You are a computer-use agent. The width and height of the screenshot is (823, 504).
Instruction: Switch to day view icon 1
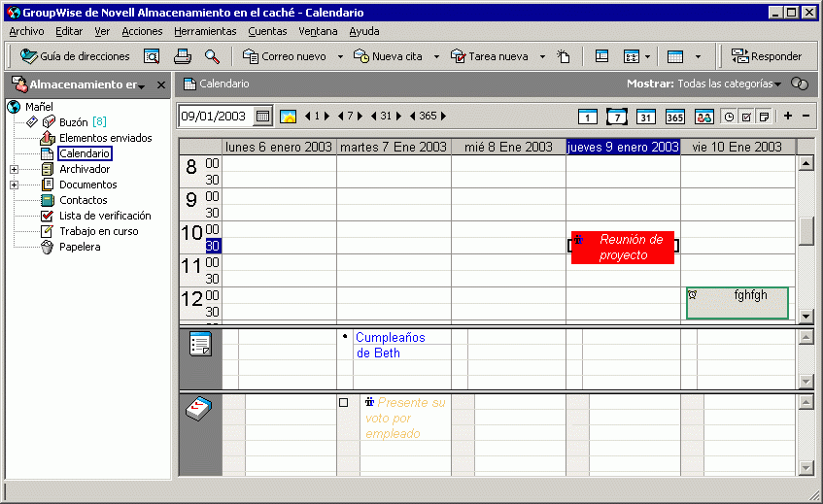tap(587, 117)
